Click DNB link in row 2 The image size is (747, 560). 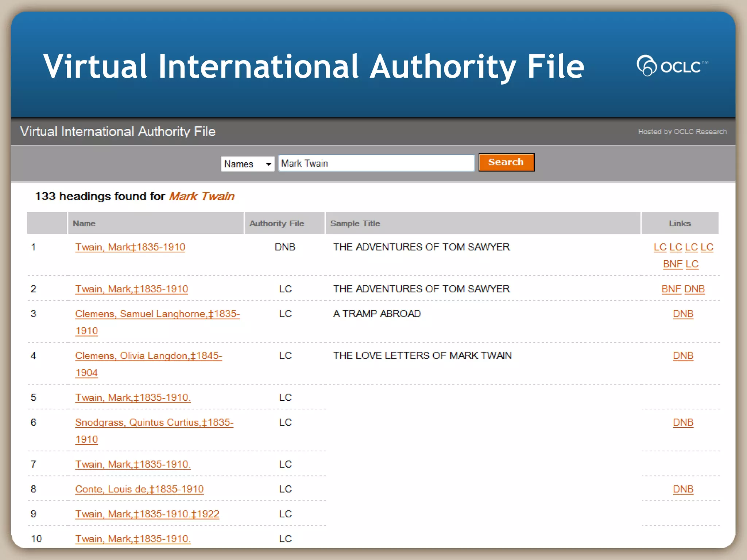tap(694, 289)
